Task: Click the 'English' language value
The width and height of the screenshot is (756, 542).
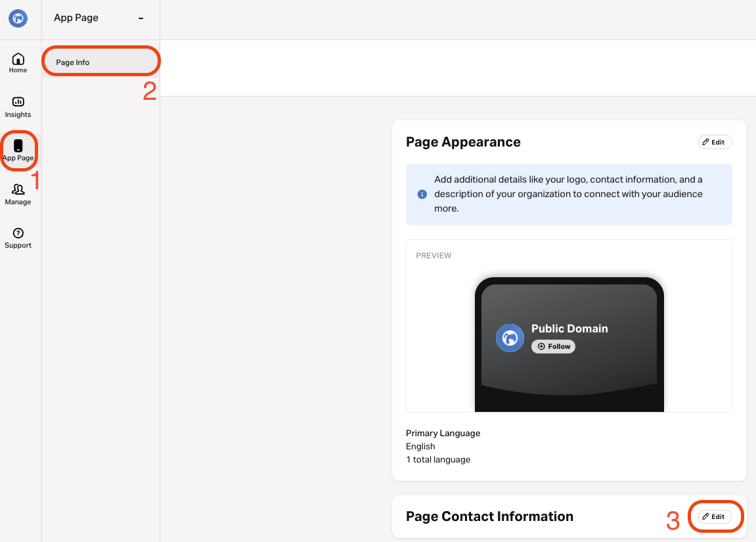Action: [420, 447]
